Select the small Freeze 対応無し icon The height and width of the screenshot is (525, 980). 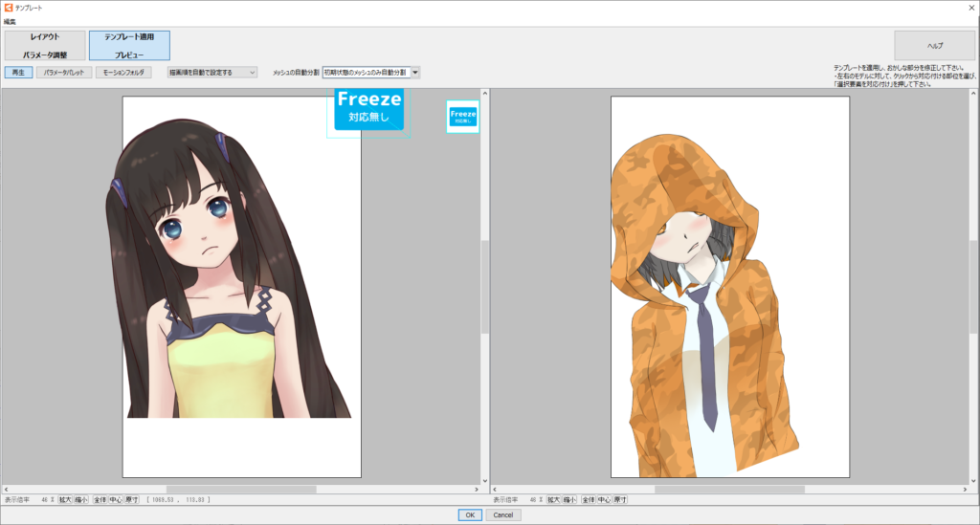[463, 117]
